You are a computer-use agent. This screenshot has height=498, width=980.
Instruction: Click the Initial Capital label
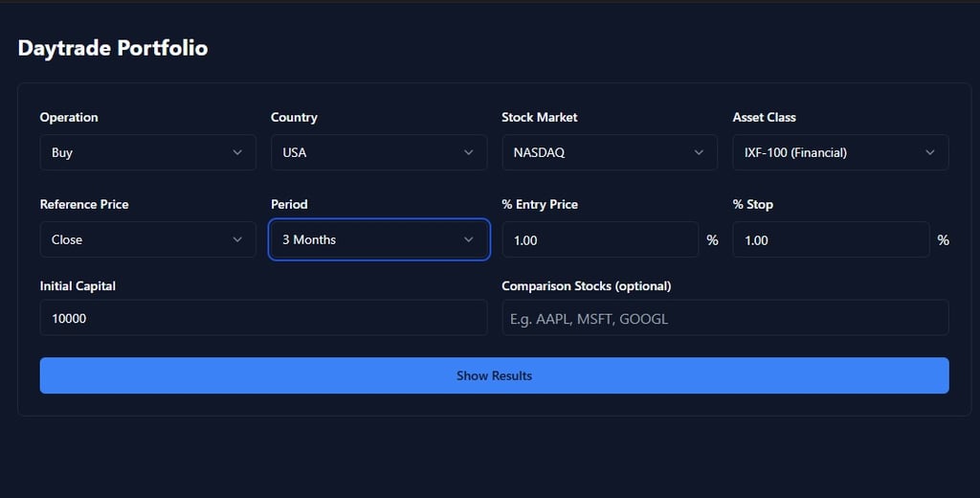coord(78,285)
